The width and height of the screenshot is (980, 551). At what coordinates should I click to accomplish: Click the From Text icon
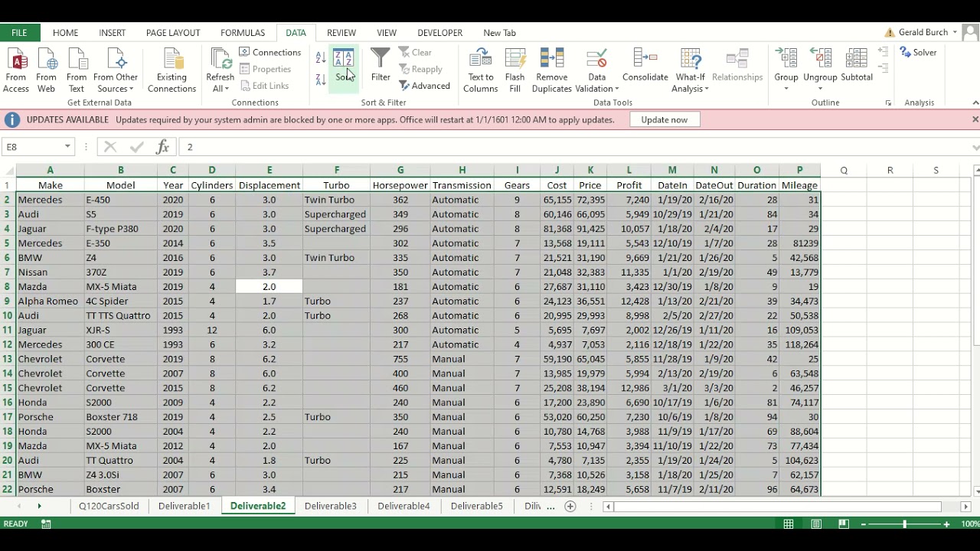77,70
